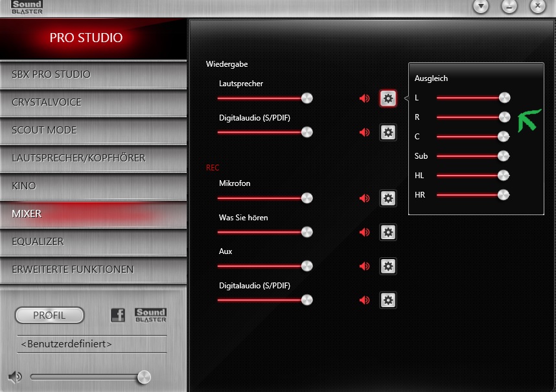Go to LAUTSPRECHER/KOPFHÖRER settings
The image size is (556, 392).
(93, 159)
